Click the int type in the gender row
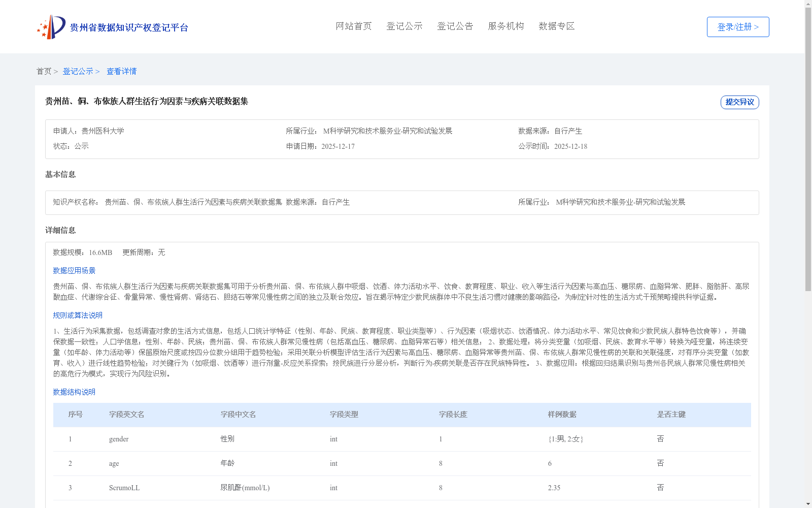Screen dimensions: 812x508 (333, 439)
